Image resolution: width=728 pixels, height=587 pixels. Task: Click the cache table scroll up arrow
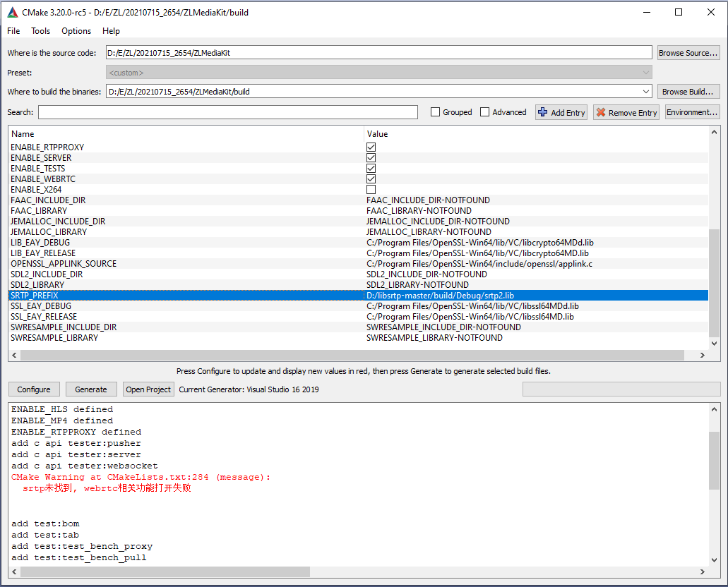[714, 132]
